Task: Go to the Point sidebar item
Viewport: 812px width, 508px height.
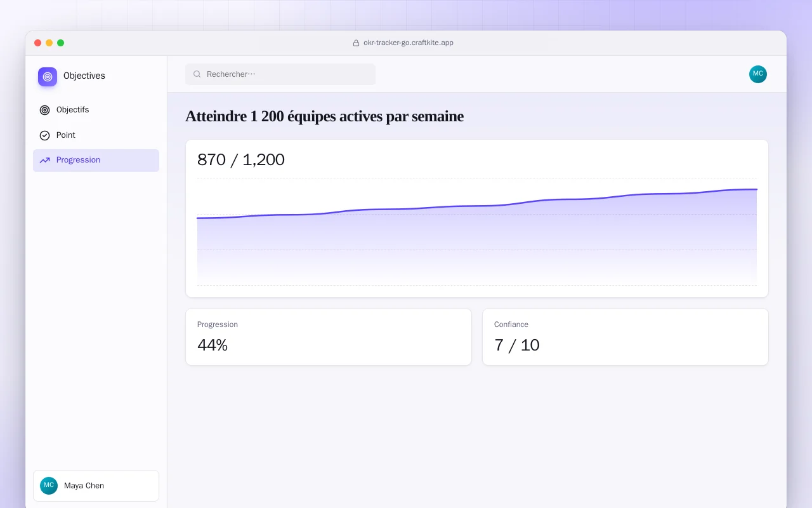Action: (x=96, y=135)
